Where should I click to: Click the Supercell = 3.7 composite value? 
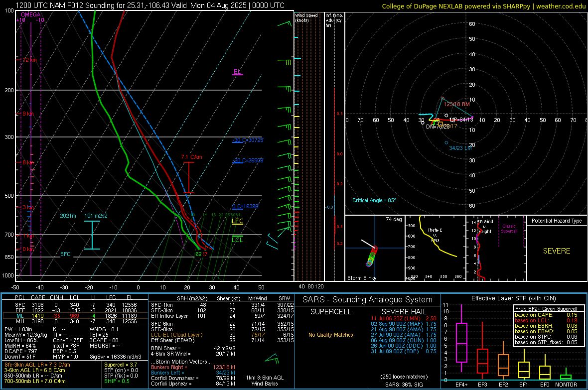[121, 365]
